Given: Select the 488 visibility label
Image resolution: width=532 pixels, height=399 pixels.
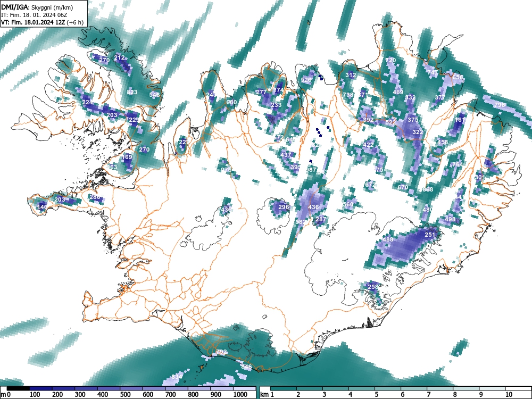Looking at the screenshot, I should [x=388, y=239].
